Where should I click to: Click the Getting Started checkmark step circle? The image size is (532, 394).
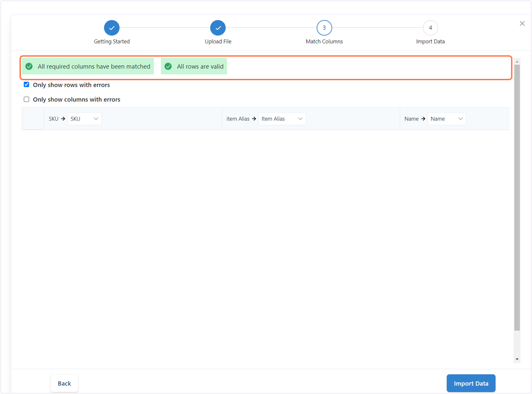coord(112,28)
